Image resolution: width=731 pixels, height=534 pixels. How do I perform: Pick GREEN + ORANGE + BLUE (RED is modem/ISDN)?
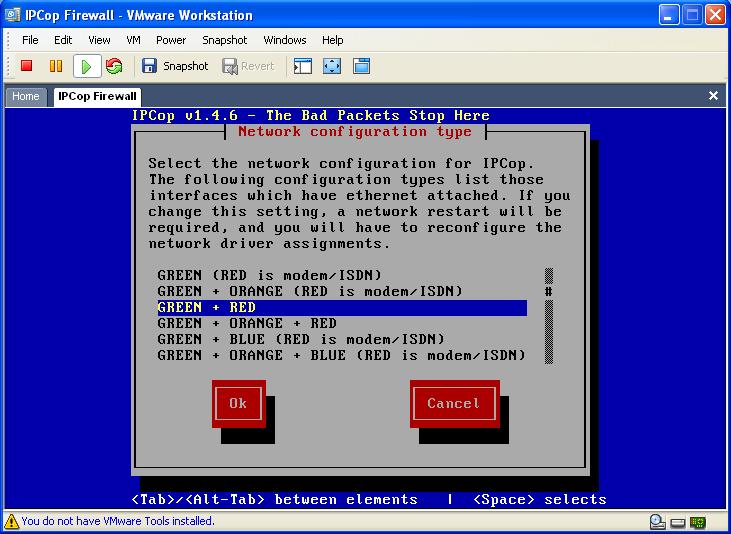[x=342, y=355]
